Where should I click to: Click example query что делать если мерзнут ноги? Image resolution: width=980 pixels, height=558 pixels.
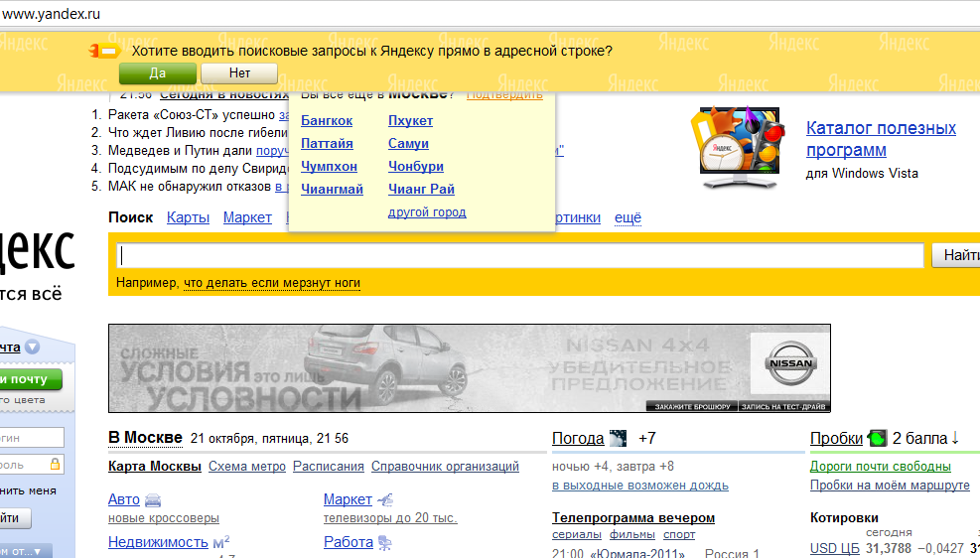click(272, 283)
